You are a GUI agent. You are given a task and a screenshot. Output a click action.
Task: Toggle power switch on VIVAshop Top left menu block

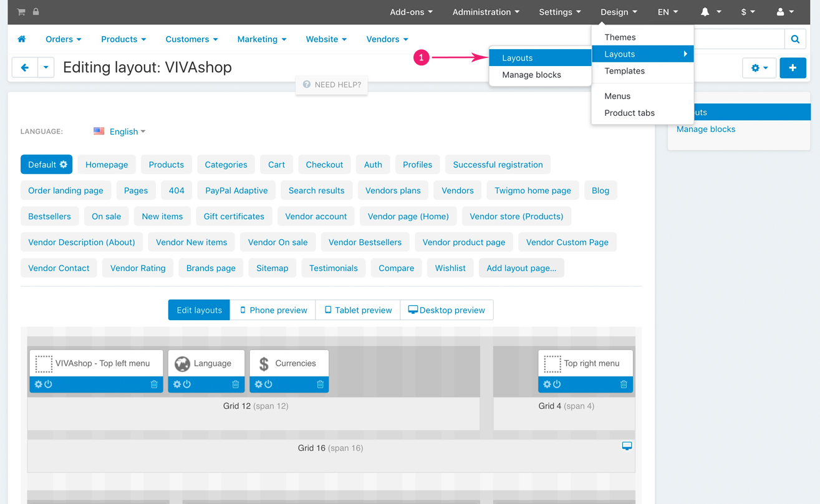click(x=49, y=384)
